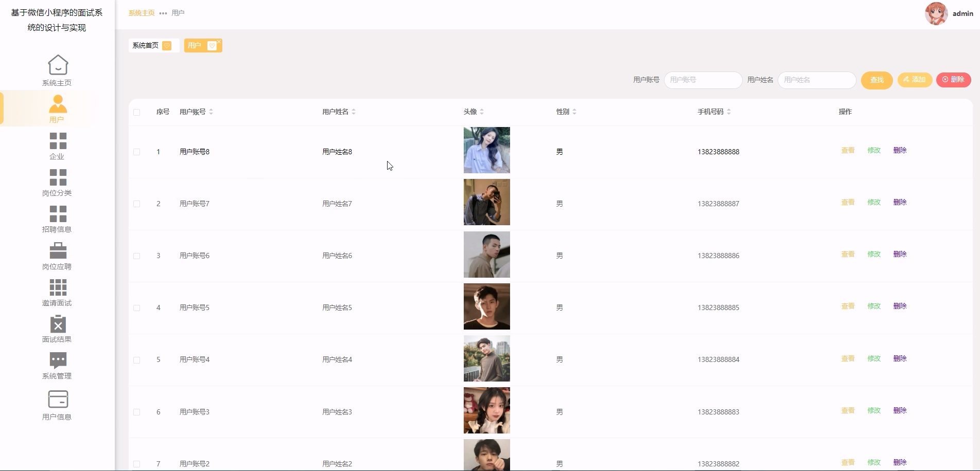Click the admin profile avatar picture
Screen dimensions: 980x471
click(936, 13)
